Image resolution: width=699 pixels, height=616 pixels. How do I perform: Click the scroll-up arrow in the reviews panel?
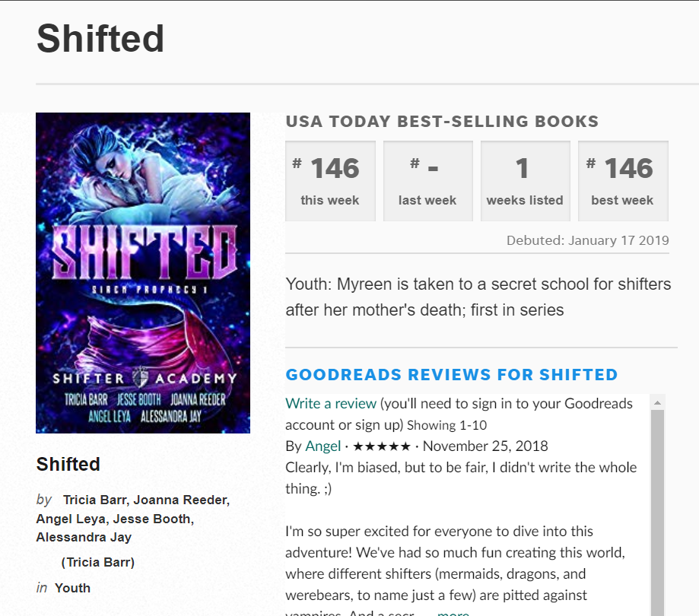(x=657, y=402)
